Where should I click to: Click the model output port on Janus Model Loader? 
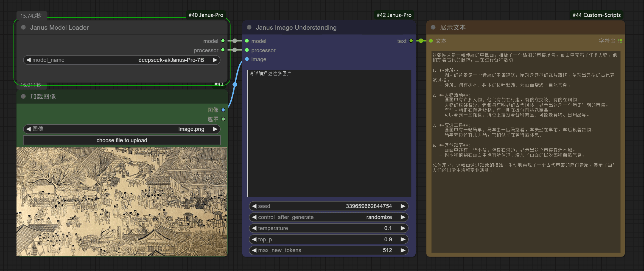[223, 41]
